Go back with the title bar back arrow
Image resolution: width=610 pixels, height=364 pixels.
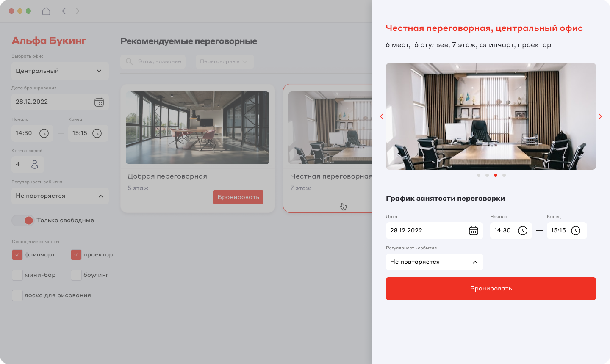pyautogui.click(x=64, y=11)
